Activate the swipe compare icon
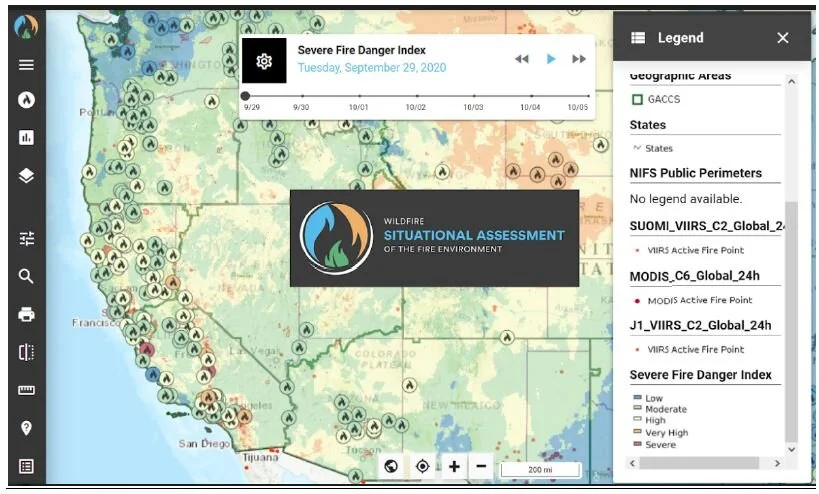 tap(26, 352)
